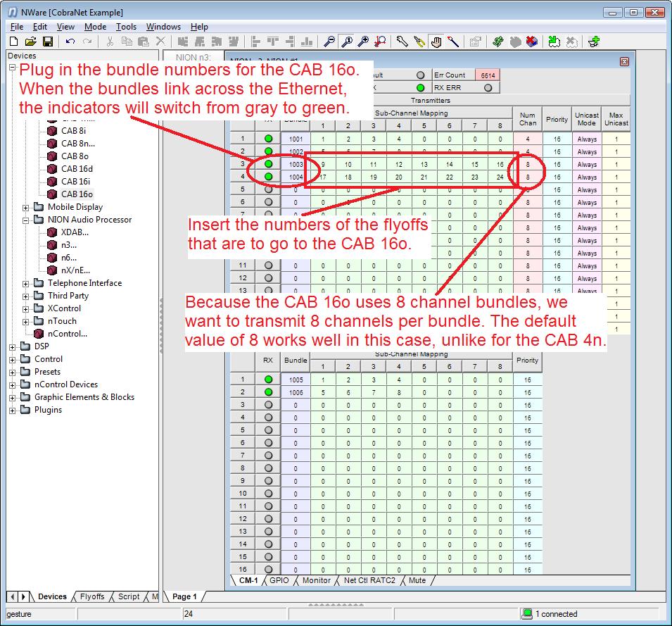Screen dimensions: 672x626
Task: Click the Undo arrow icon
Action: 70,42
